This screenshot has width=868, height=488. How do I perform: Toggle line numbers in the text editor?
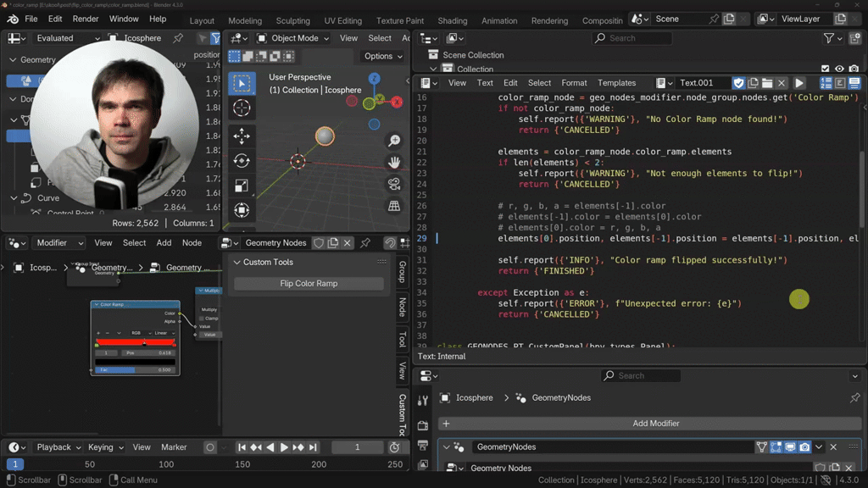826,83
